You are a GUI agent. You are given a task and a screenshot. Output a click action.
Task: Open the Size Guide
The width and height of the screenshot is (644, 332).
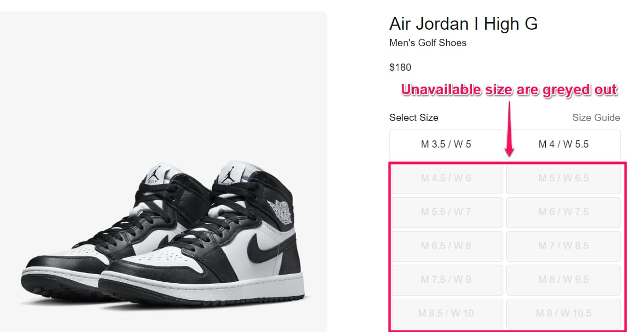point(595,117)
